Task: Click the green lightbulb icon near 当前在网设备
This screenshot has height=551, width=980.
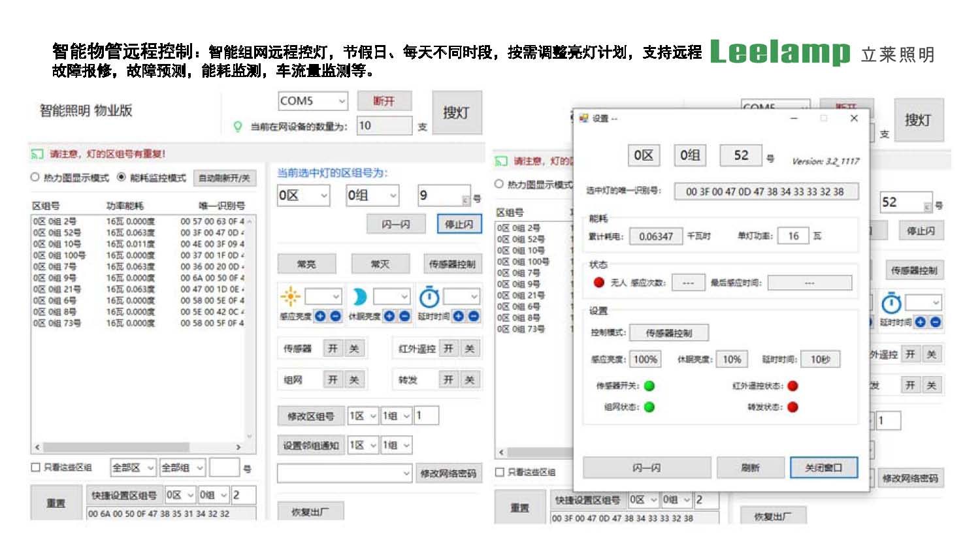Action: point(238,126)
